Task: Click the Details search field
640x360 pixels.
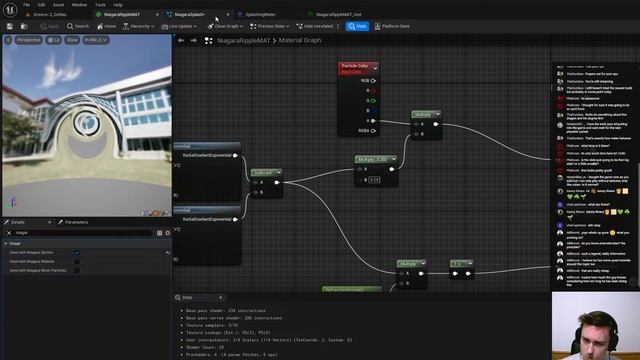Action: pyautogui.click(x=82, y=233)
